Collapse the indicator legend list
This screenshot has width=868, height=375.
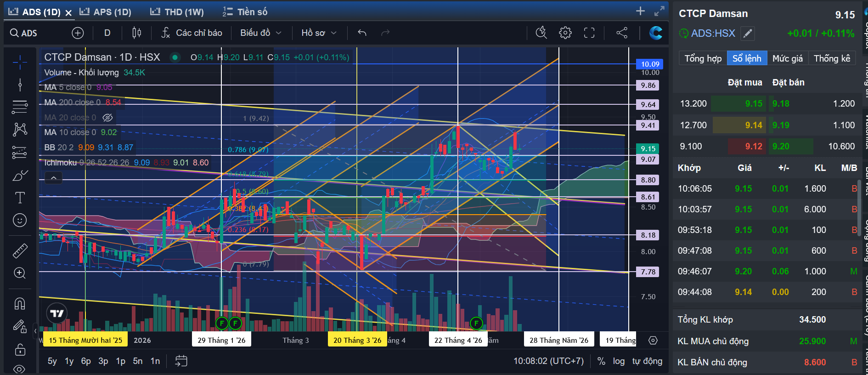pyautogui.click(x=54, y=178)
